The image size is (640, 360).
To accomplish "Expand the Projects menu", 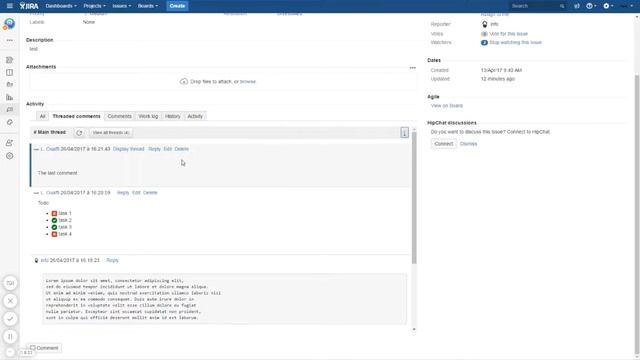I will [94, 6].
